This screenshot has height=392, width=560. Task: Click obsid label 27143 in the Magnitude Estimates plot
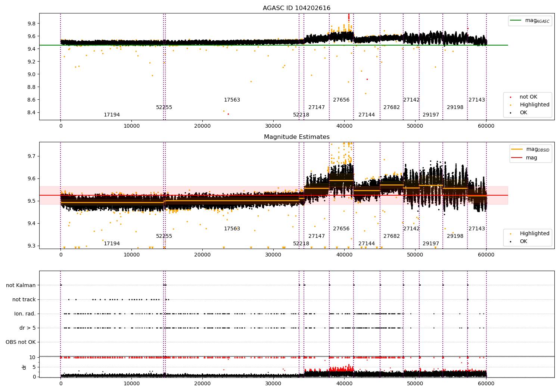tap(477, 229)
